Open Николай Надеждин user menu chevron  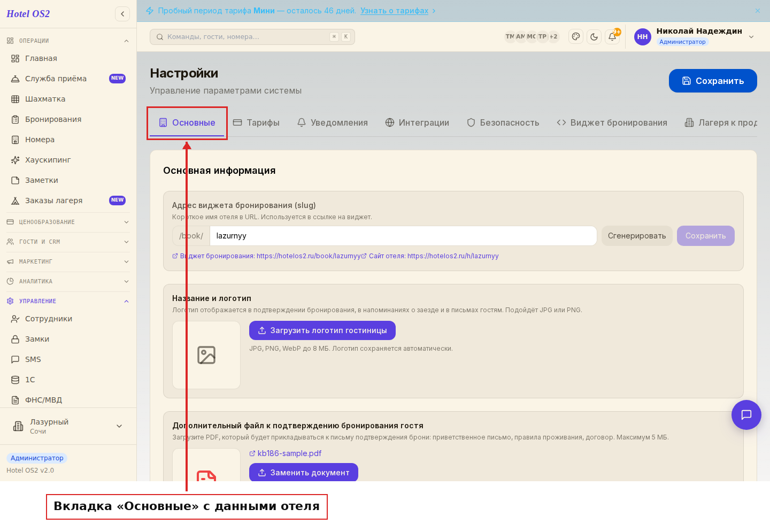pos(751,37)
